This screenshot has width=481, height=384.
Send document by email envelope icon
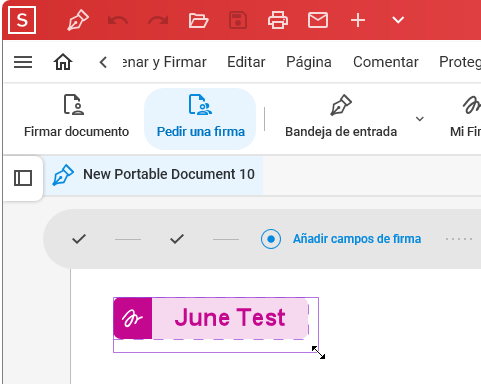point(318,20)
